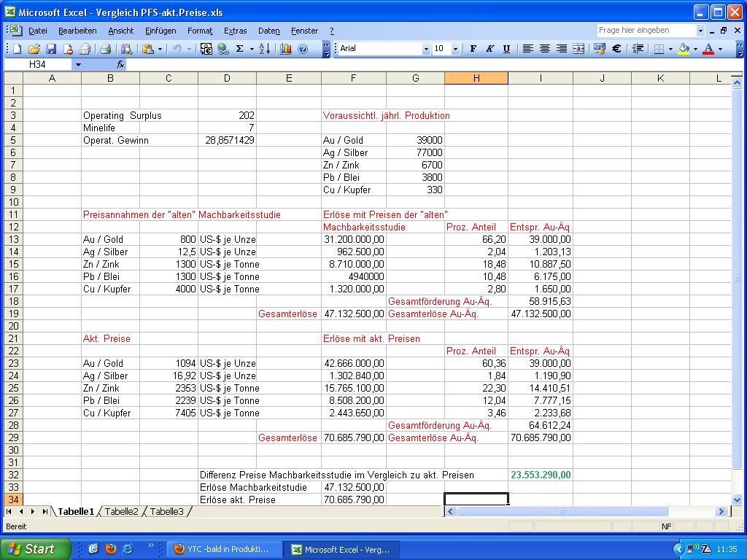Insert a hyperlink with the globe icon
The height and width of the screenshot is (560, 747).
coord(222,49)
